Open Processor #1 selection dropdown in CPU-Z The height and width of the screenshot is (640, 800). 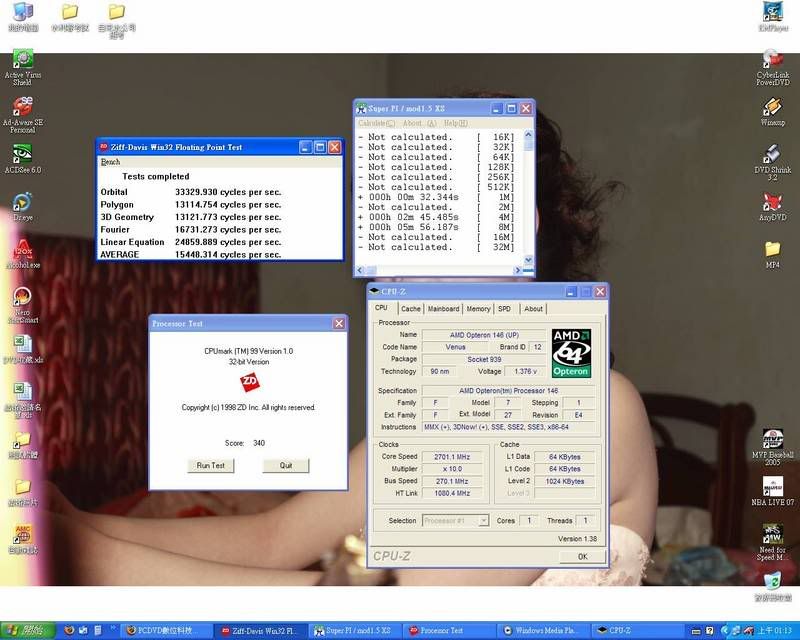456,521
